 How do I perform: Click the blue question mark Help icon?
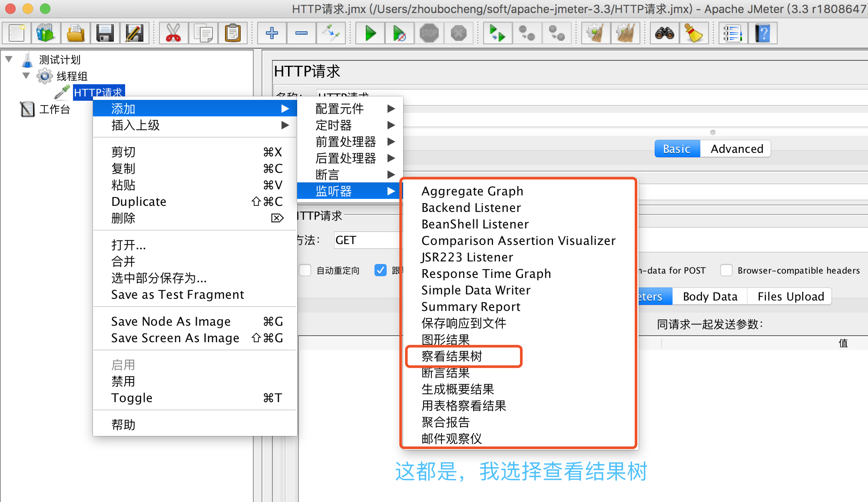762,33
